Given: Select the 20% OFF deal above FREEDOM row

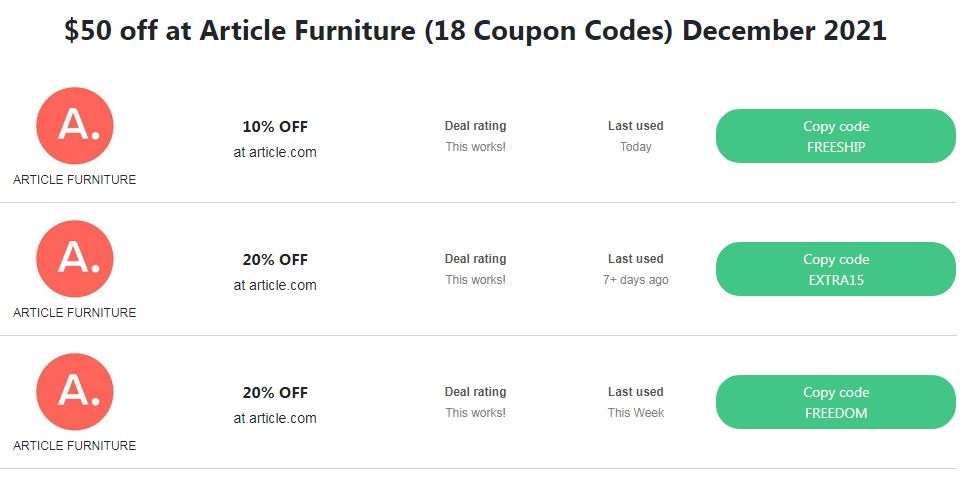Looking at the screenshot, I should (275, 260).
